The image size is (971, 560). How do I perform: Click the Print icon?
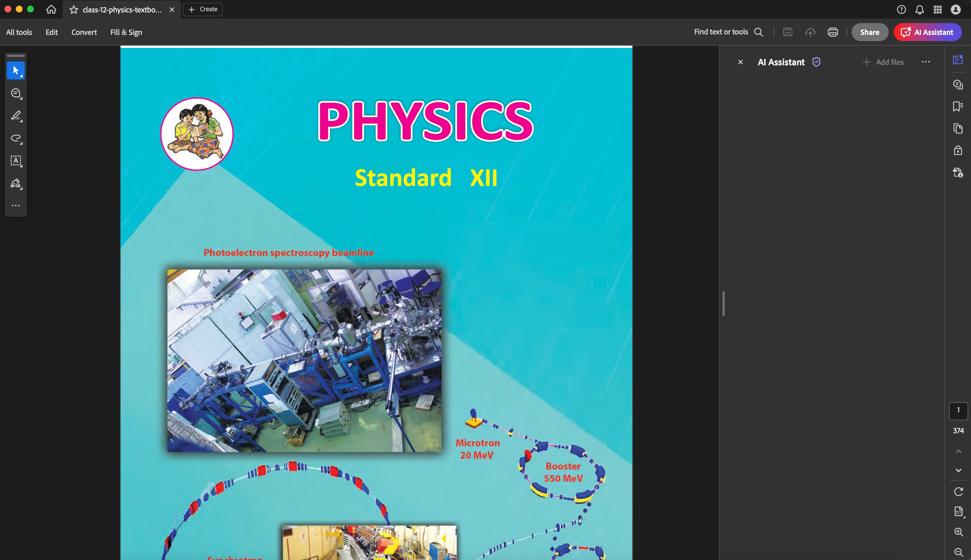pyautogui.click(x=832, y=32)
